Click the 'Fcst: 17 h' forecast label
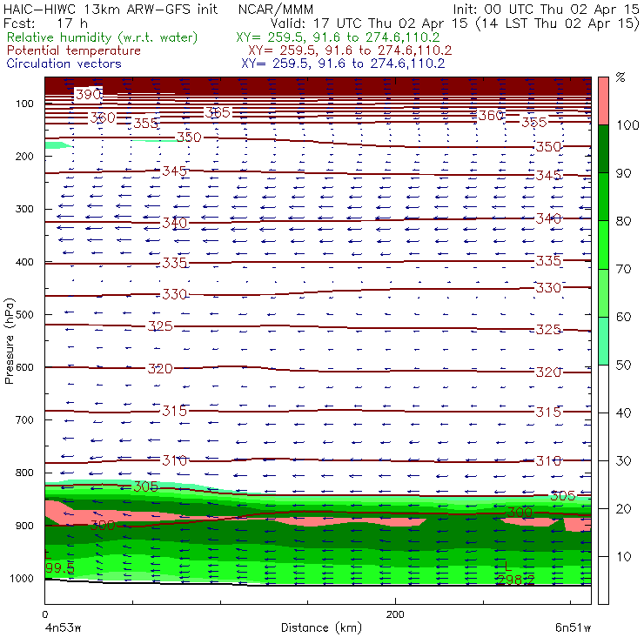The image size is (644, 644). 45,23
